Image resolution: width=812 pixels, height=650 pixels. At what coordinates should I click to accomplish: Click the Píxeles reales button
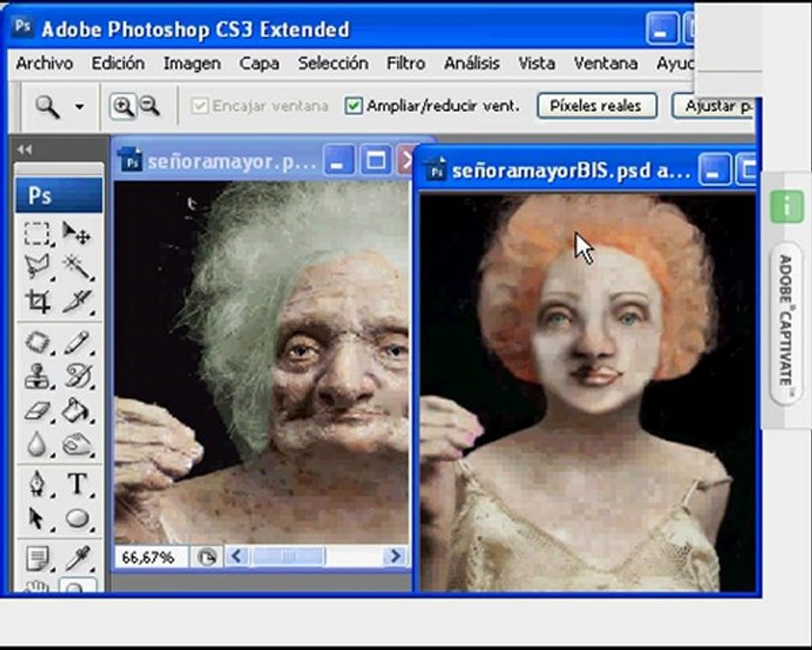tap(597, 106)
